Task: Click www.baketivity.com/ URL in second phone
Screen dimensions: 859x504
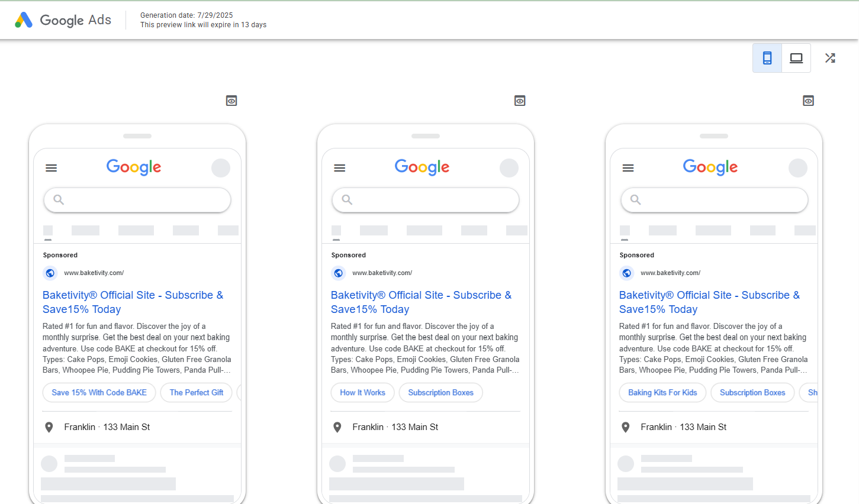Action: pyautogui.click(x=382, y=273)
